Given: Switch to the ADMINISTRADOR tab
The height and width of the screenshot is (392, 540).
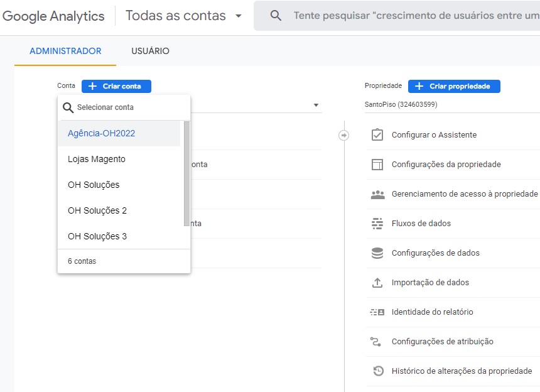Looking at the screenshot, I should point(65,51).
